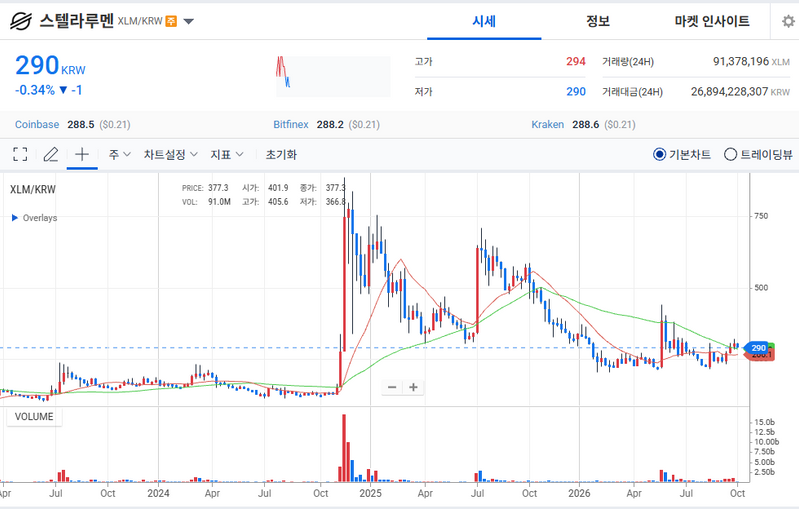This screenshot has width=799, height=509.
Task: Open the 주 interval dropdown
Action: coord(120,154)
